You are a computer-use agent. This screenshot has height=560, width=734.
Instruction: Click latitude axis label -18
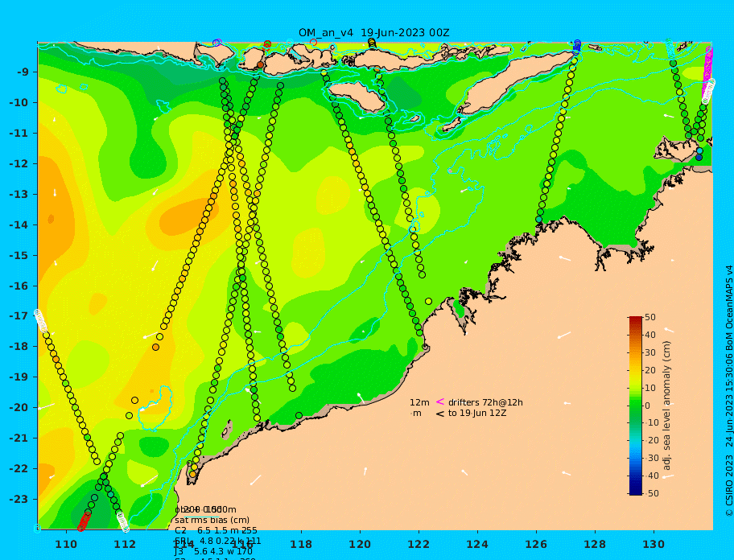click(19, 347)
